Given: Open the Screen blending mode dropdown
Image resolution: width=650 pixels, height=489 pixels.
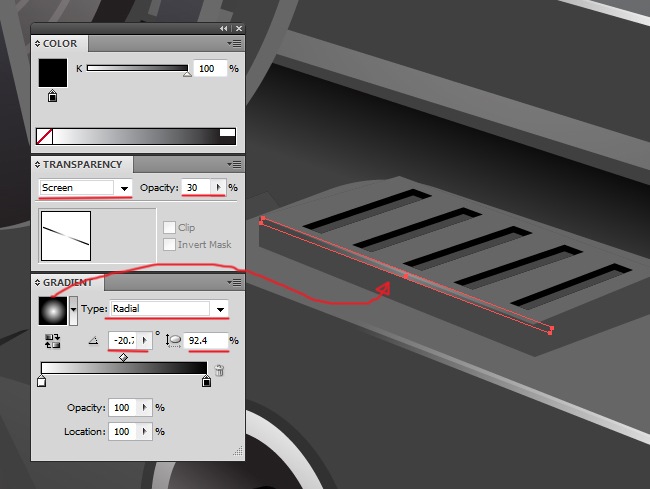Looking at the screenshot, I should pos(86,188).
